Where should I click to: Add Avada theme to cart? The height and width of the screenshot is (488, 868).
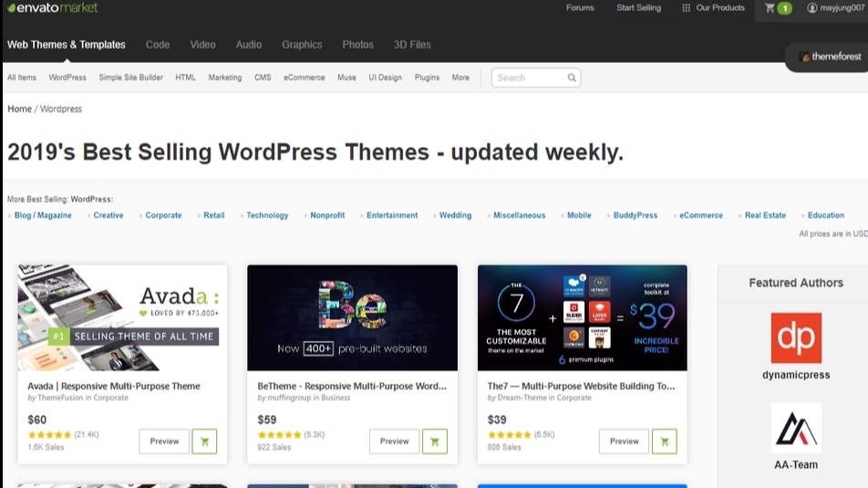coord(204,441)
